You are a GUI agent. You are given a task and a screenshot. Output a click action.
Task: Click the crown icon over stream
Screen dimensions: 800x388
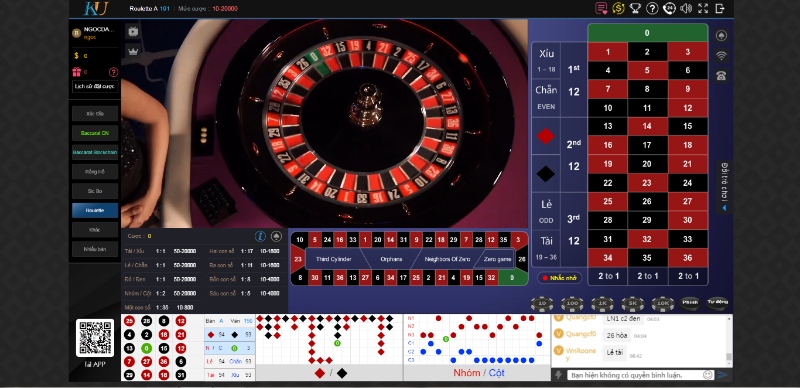click(x=133, y=51)
